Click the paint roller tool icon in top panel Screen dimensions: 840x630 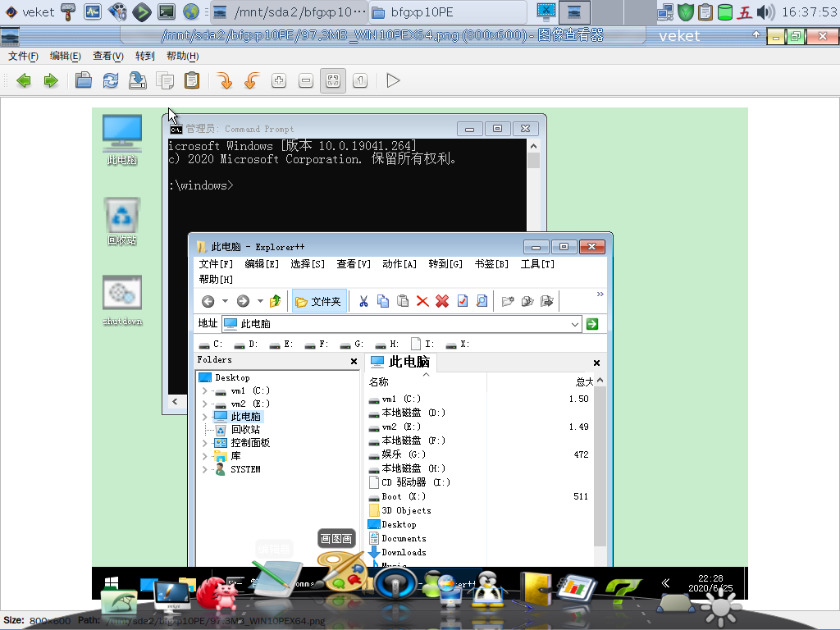point(68,11)
